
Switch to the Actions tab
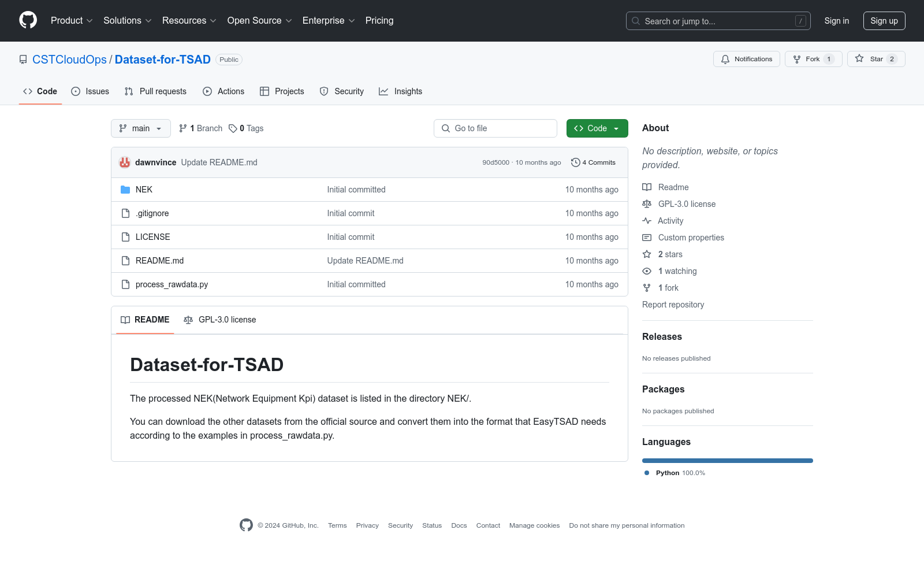pos(223,91)
